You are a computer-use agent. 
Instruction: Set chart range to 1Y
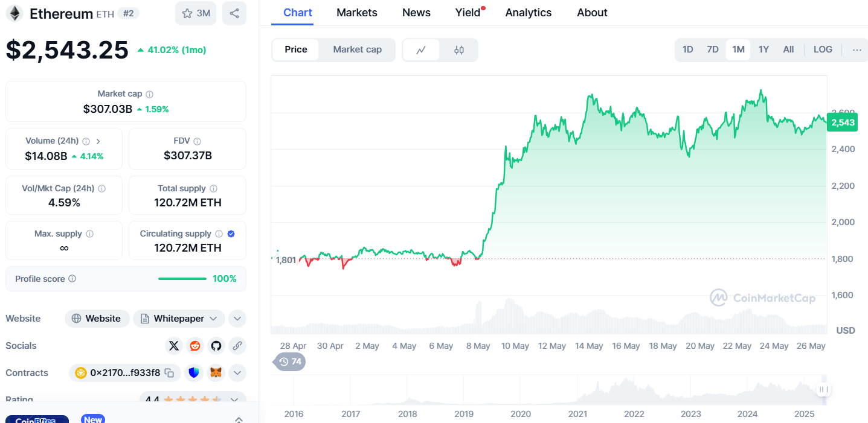pyautogui.click(x=764, y=49)
